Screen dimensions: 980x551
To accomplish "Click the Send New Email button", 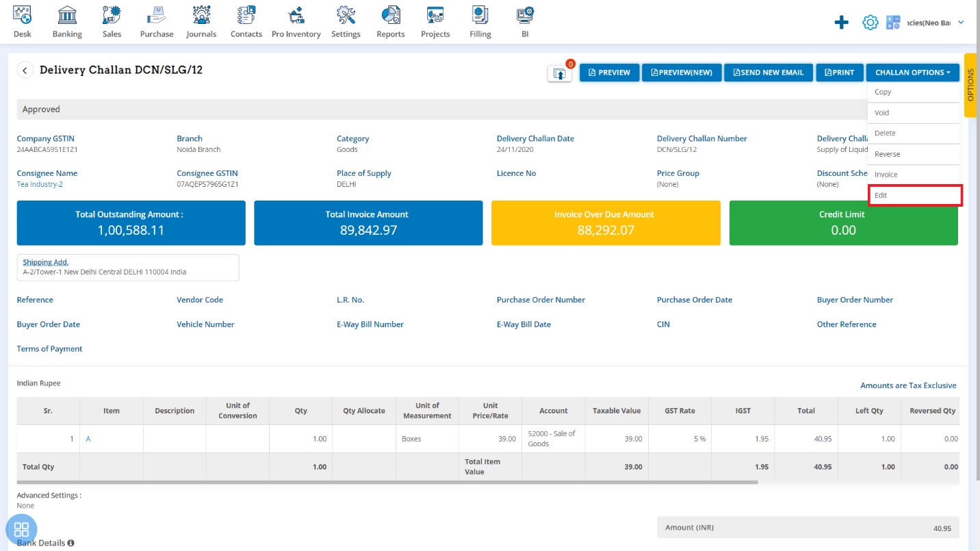I will pyautogui.click(x=769, y=73).
